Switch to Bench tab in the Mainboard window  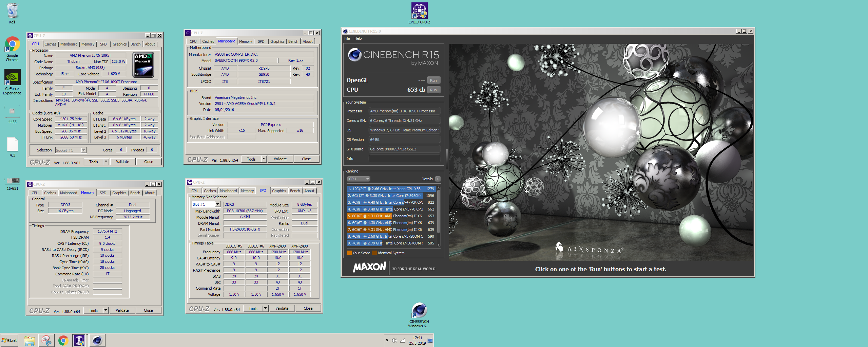point(293,41)
